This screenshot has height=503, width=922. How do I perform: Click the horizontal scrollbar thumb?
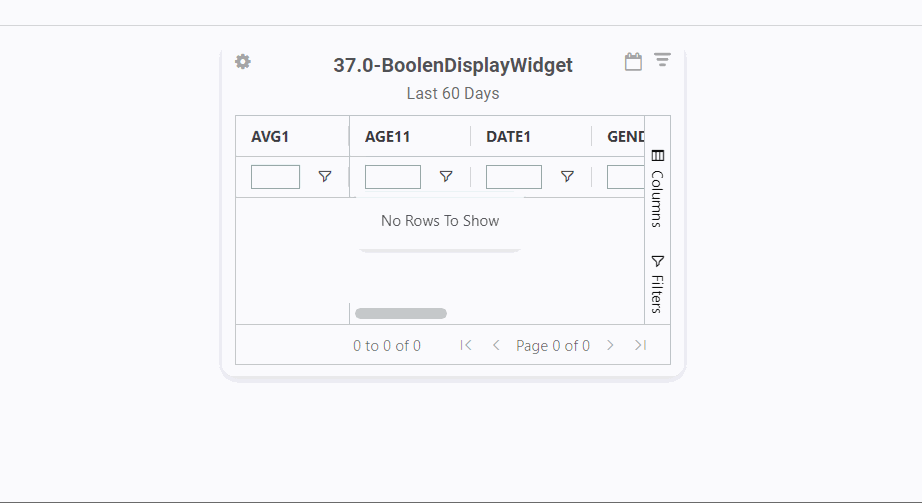(401, 314)
